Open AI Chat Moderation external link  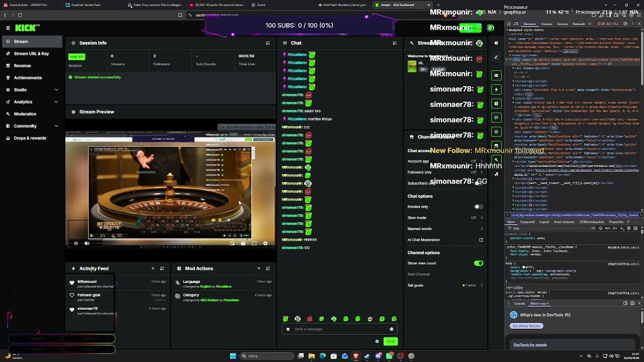pyautogui.click(x=481, y=240)
